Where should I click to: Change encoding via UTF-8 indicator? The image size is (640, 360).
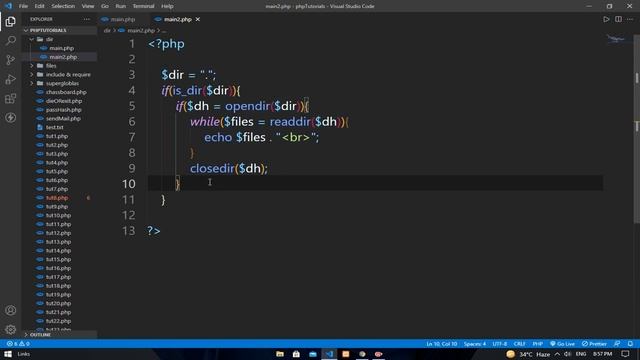[500, 344]
